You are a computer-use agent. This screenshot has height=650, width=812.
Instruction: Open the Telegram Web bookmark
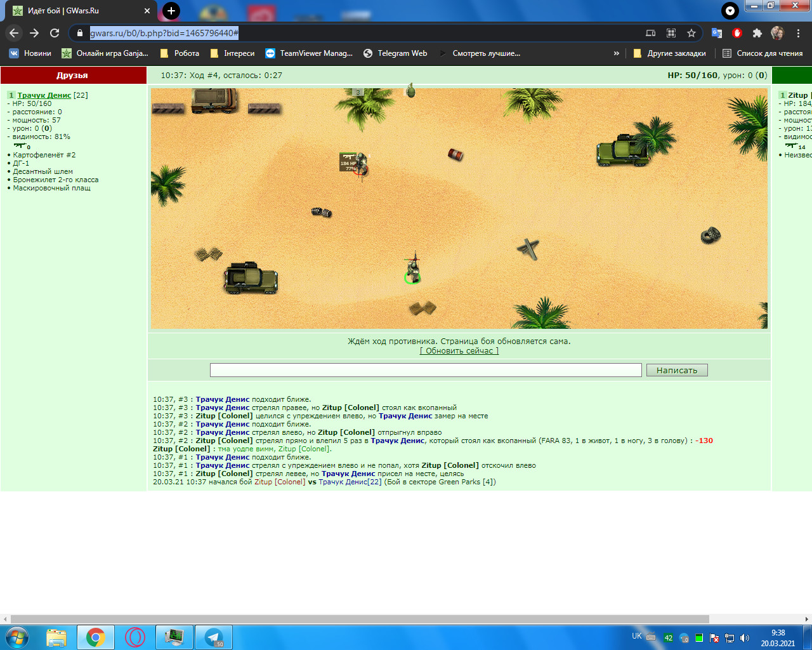point(395,53)
